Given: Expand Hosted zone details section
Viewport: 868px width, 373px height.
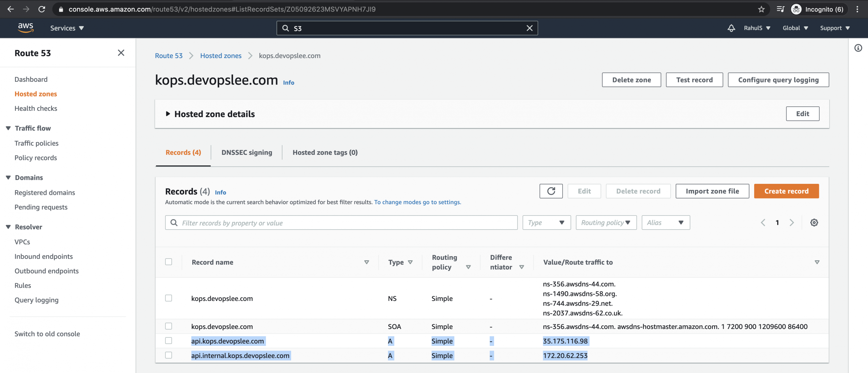Looking at the screenshot, I should [168, 114].
